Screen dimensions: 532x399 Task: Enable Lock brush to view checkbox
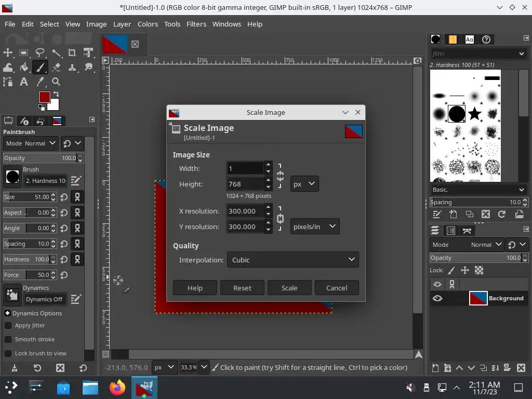point(8,353)
